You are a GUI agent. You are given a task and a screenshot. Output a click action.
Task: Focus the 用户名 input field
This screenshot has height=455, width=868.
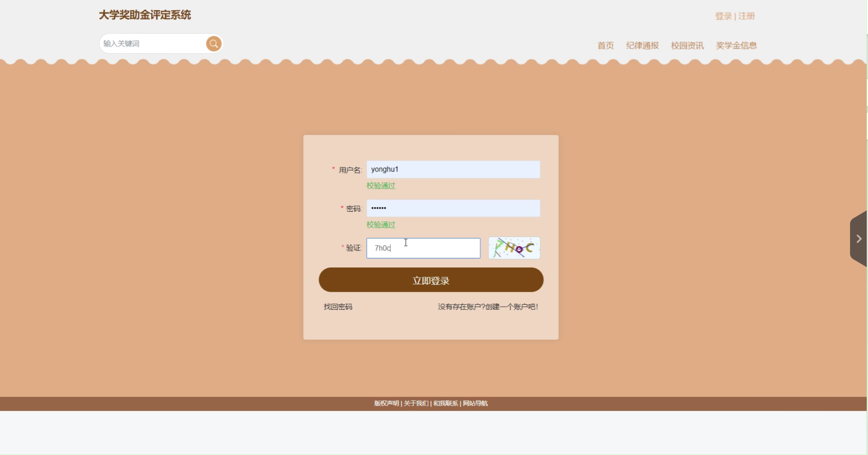tap(453, 169)
